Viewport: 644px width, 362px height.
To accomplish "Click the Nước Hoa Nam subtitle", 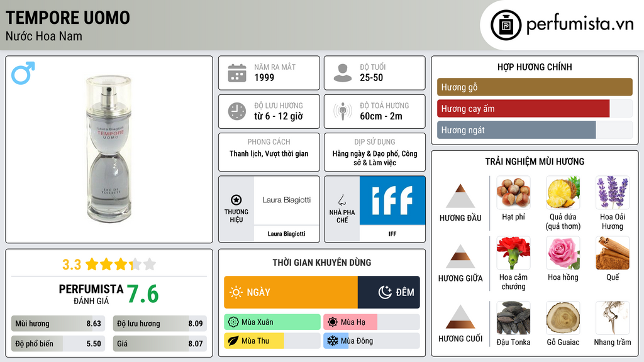I will click(44, 36).
